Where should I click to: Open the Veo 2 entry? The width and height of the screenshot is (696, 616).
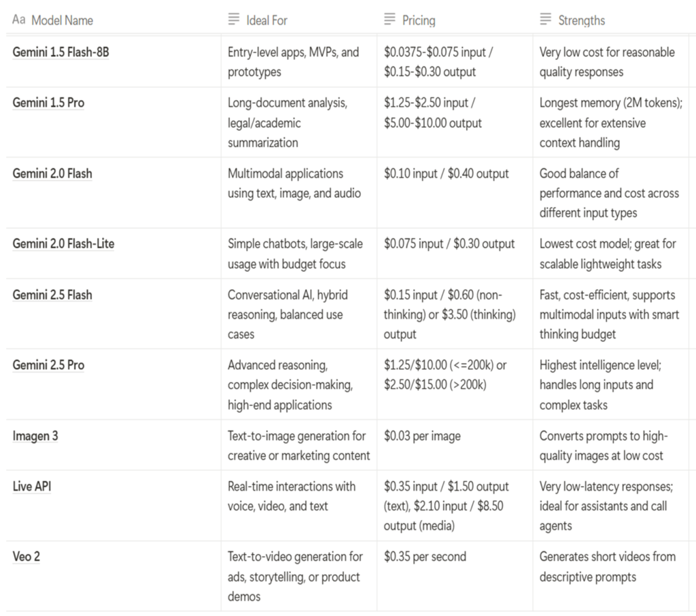(27, 556)
